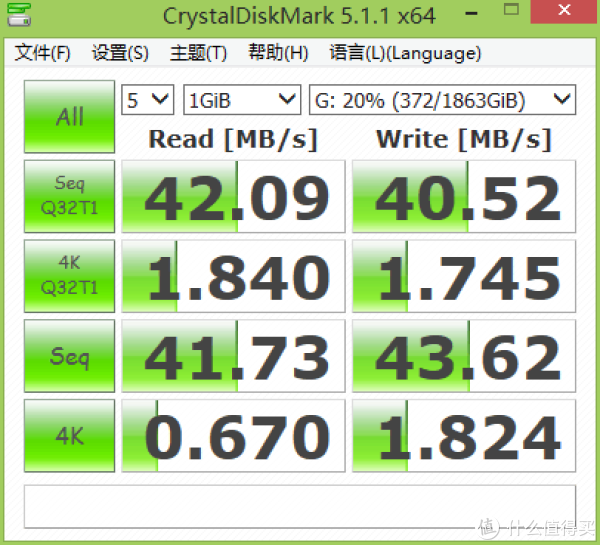Select the 4K Q32T1 read result 1.840
Screen dimensions: 600x545
(233, 276)
